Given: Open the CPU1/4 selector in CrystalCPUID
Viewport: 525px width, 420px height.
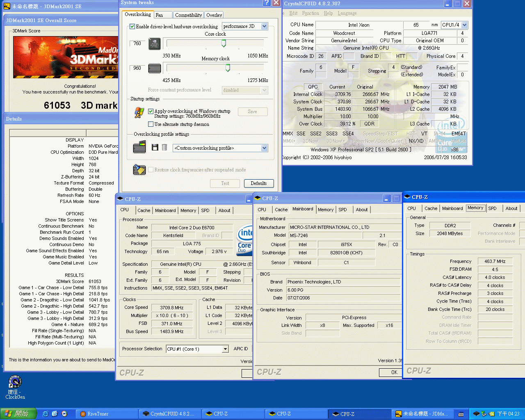Looking at the screenshot, I should pos(465,25).
